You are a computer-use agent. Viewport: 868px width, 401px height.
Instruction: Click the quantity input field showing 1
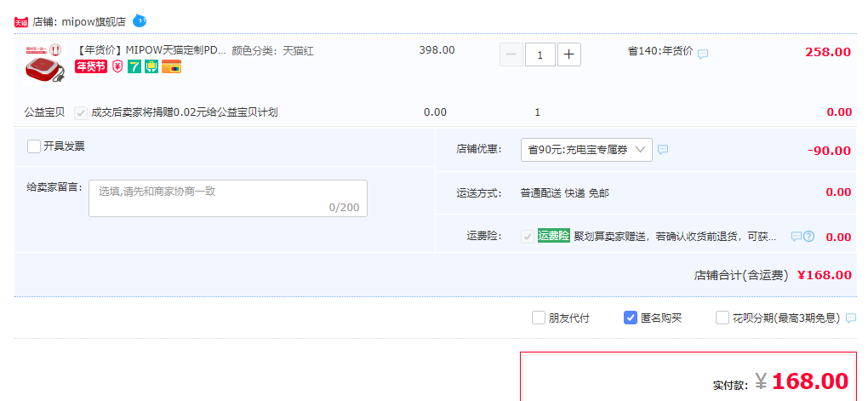[x=540, y=54]
